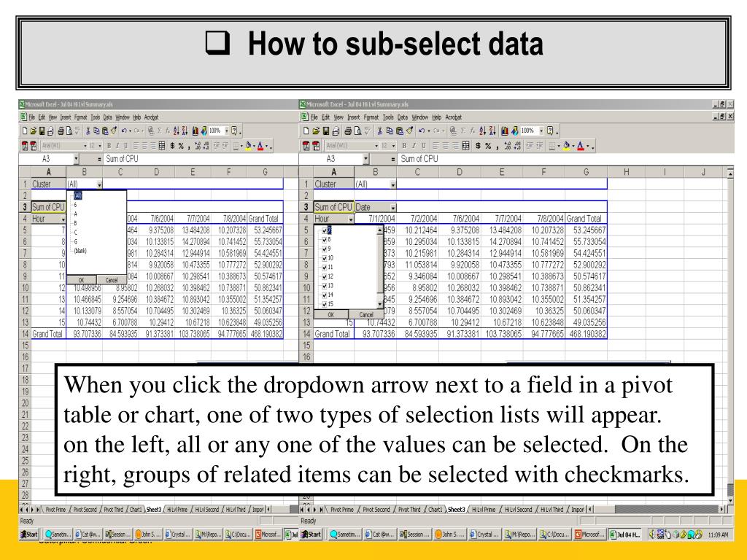Click Cancel in the Cluster selection list
Viewport: 747px width, 560px height.
(112, 280)
